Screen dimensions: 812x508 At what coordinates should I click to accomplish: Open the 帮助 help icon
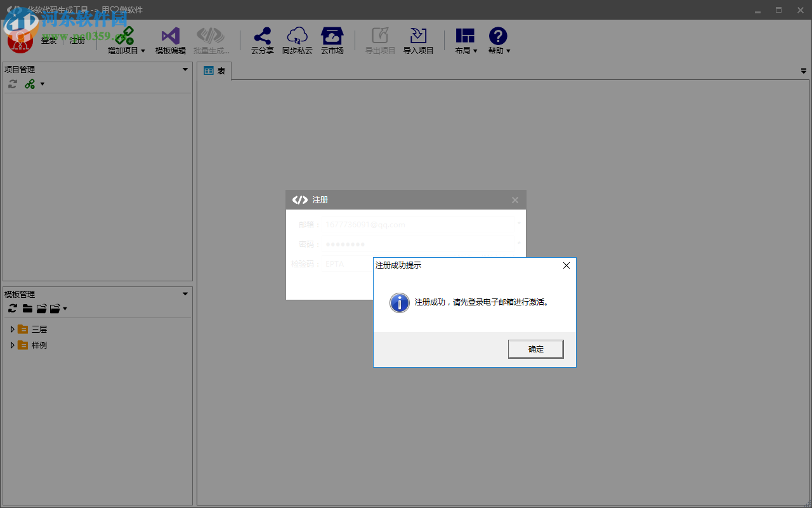pos(498,36)
